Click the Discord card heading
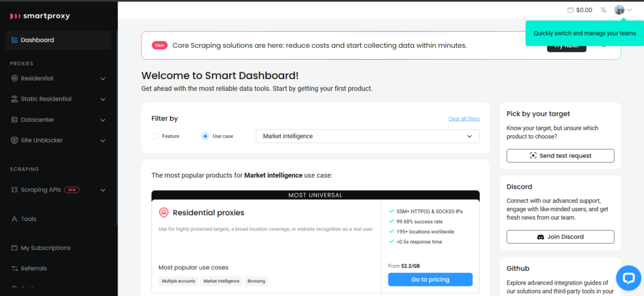 pos(519,187)
